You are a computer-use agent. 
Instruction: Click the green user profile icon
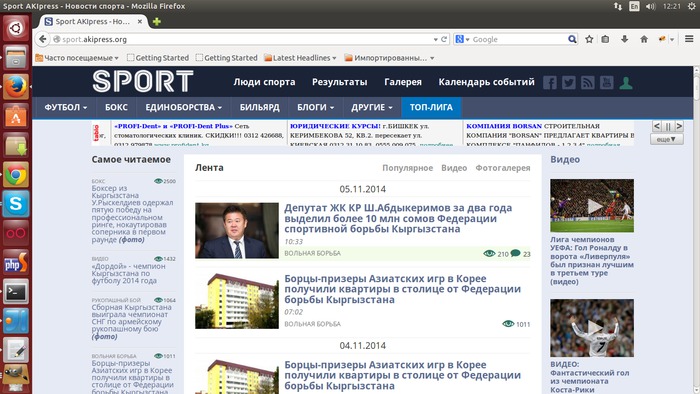click(626, 83)
